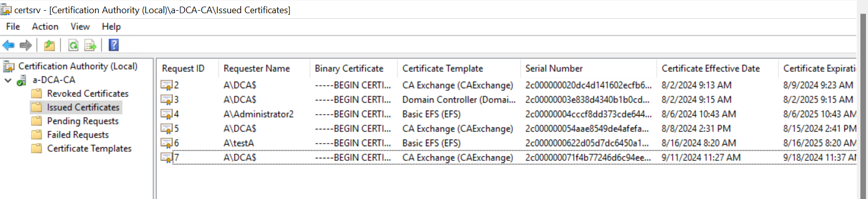Click expiration date 8/9/2024 9:23 AM
Image resolution: width=868 pixels, height=199 pixels.
(x=818, y=85)
